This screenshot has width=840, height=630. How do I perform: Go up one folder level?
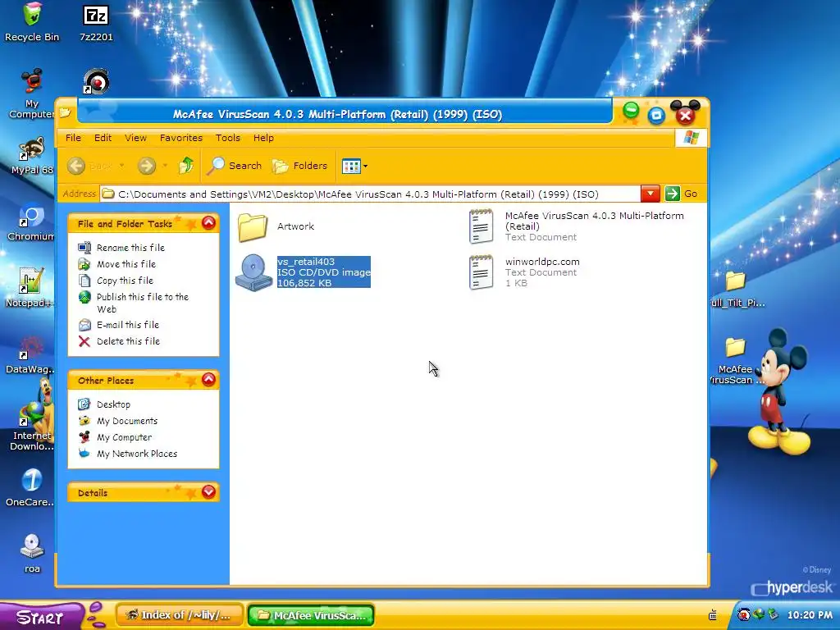click(x=186, y=166)
